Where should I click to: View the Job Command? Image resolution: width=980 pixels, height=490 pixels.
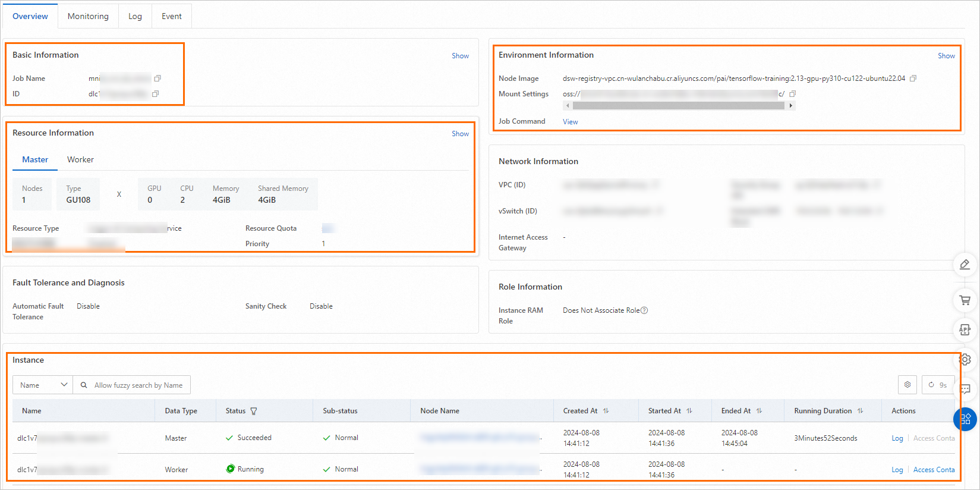pyautogui.click(x=570, y=122)
